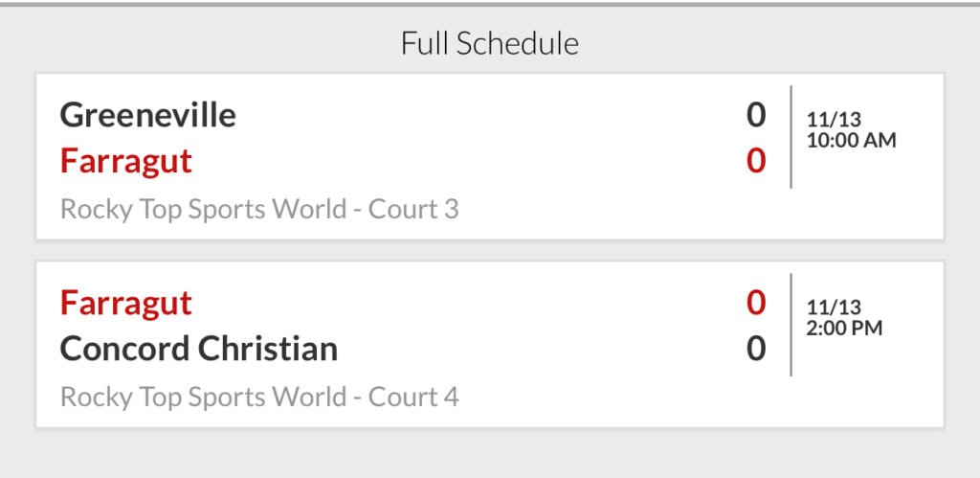Select the Greeneville team name
Viewport: 980px width, 478px height.
pyautogui.click(x=147, y=115)
